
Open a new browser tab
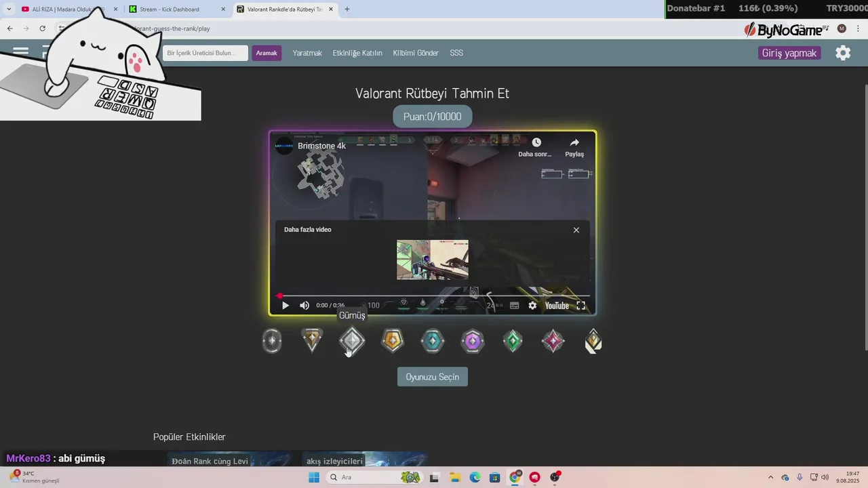coord(347,9)
